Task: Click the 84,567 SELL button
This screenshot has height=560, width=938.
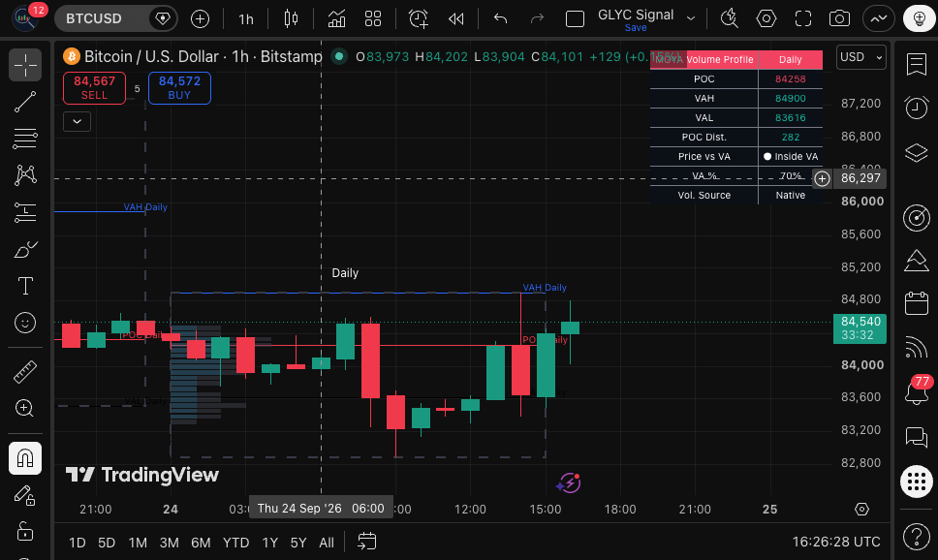Action: pos(94,88)
